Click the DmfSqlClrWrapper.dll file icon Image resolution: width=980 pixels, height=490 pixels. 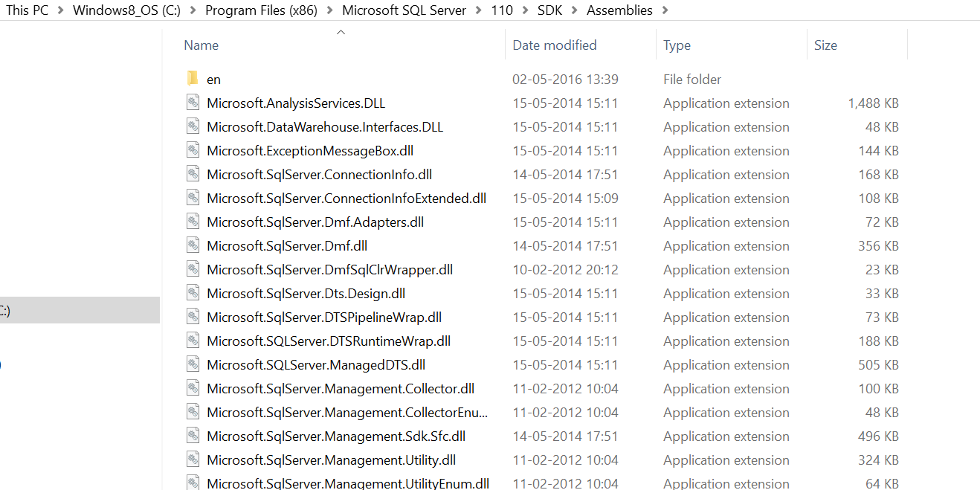pyautogui.click(x=193, y=269)
